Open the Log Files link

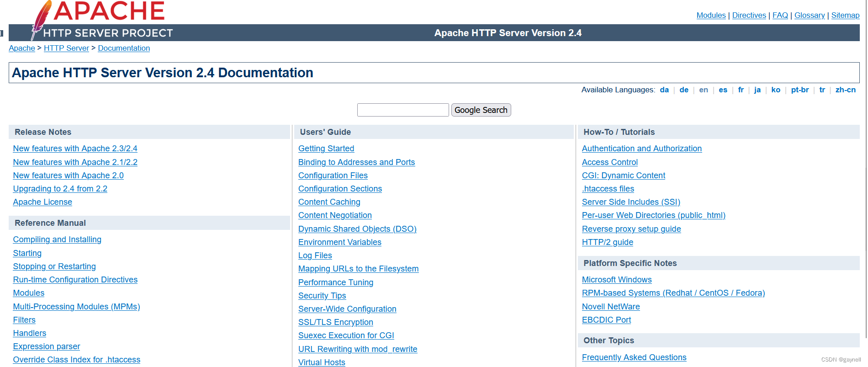click(315, 255)
